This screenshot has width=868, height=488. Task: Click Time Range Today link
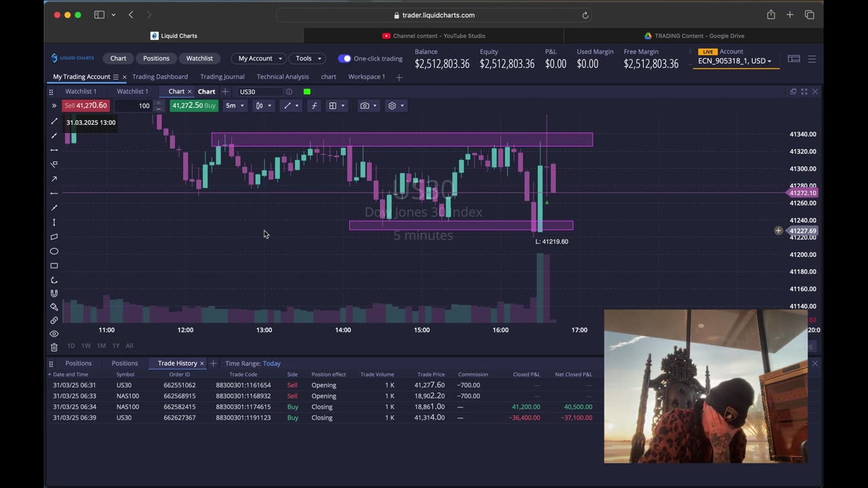[x=271, y=363]
